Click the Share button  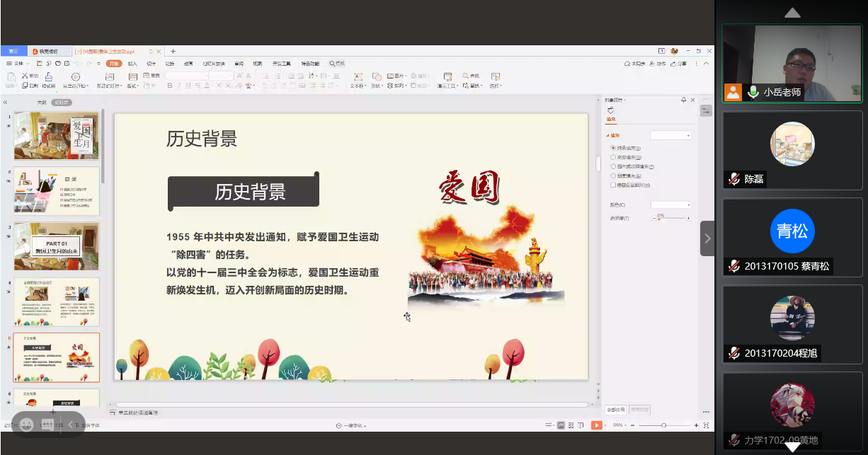pyautogui.click(x=679, y=64)
